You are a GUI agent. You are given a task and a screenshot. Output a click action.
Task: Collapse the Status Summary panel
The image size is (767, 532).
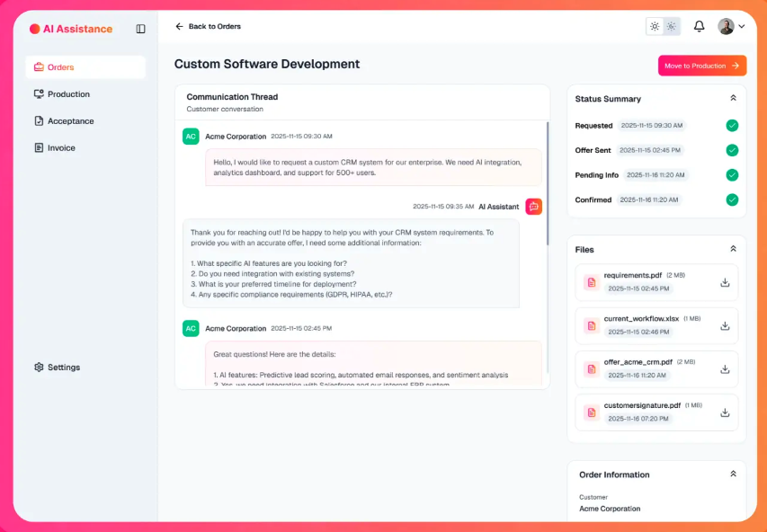733,98
